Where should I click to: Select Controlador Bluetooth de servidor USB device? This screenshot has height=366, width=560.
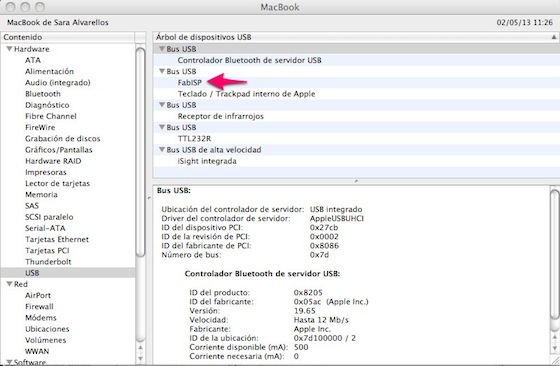[x=249, y=60]
